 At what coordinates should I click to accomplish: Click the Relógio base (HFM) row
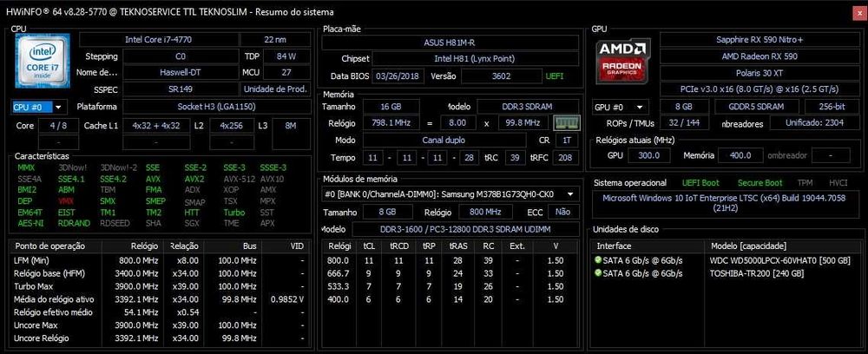pyautogui.click(x=160, y=273)
